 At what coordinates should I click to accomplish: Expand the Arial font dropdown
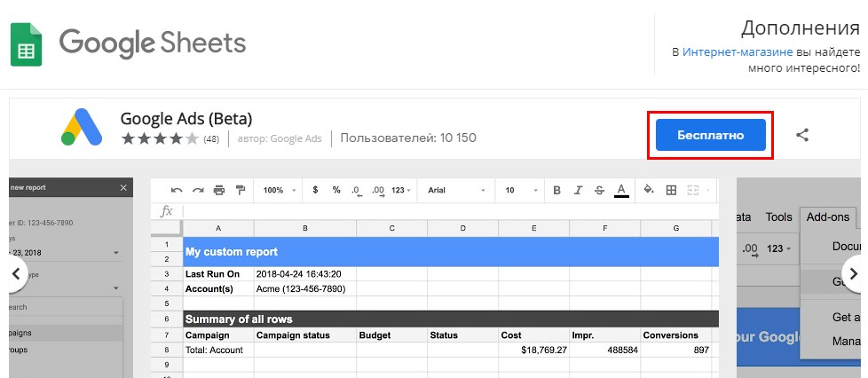click(456, 190)
